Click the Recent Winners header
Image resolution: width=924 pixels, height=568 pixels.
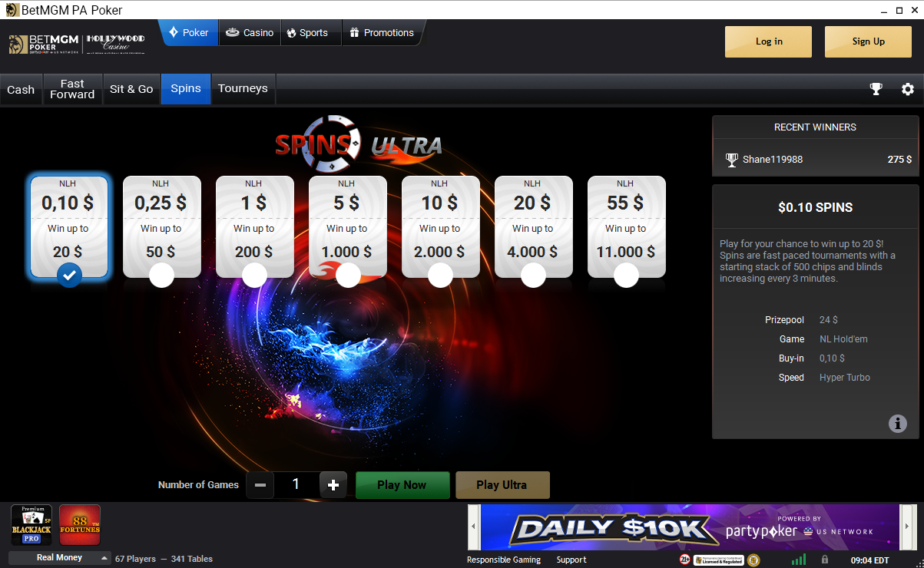pyautogui.click(x=815, y=127)
